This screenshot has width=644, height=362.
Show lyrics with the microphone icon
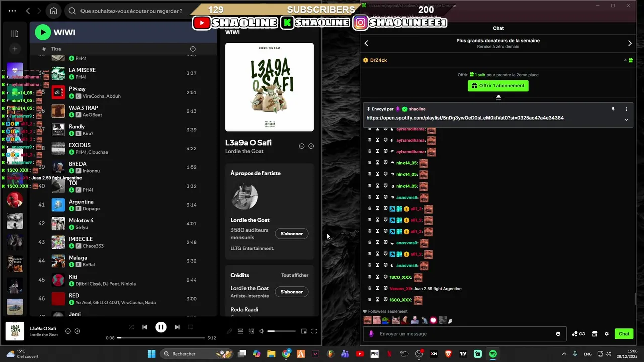[x=230, y=331]
